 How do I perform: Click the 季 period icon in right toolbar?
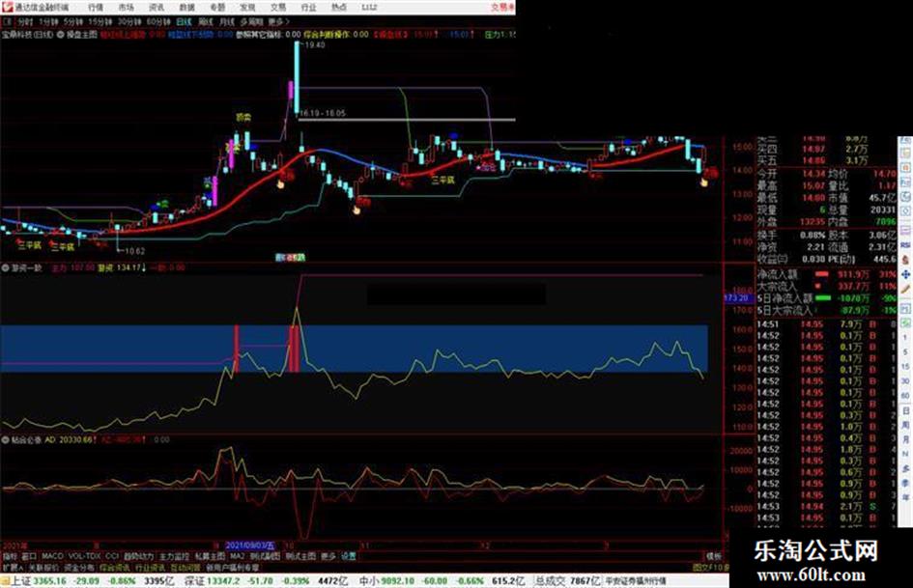pyautogui.click(x=905, y=483)
